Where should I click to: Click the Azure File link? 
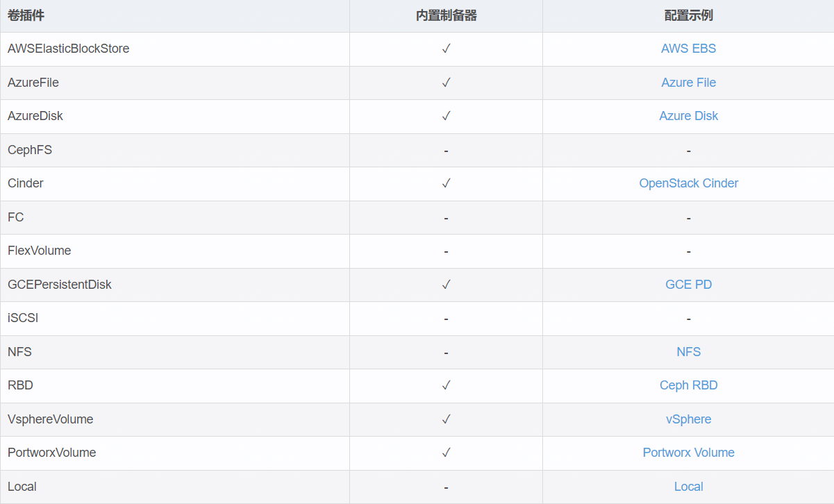688,83
